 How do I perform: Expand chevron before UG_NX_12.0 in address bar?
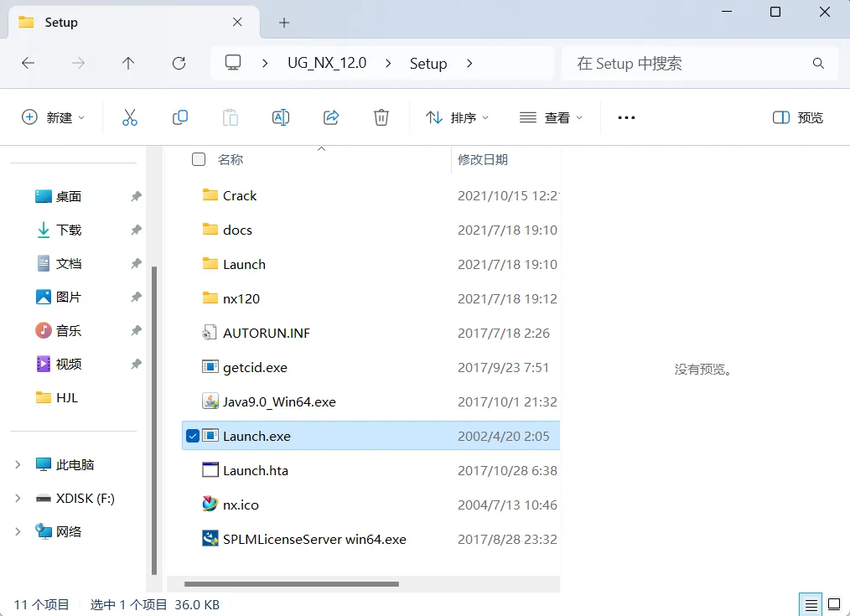point(265,64)
